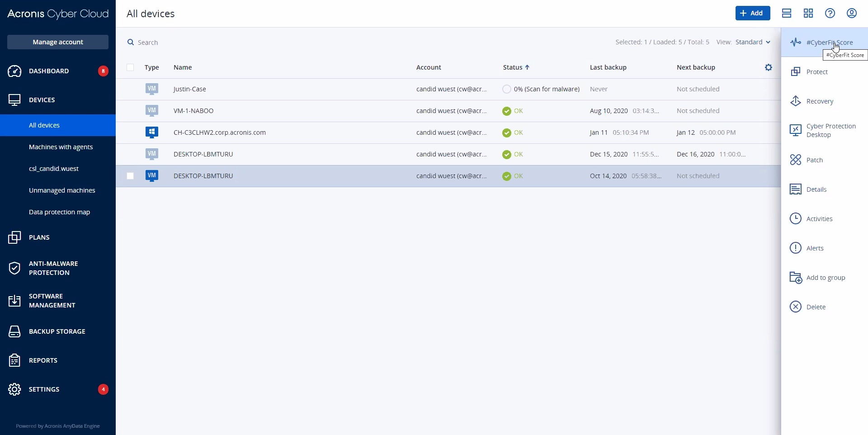Image resolution: width=868 pixels, height=435 pixels.
Task: Click the Software Management download icon
Action: click(14, 301)
